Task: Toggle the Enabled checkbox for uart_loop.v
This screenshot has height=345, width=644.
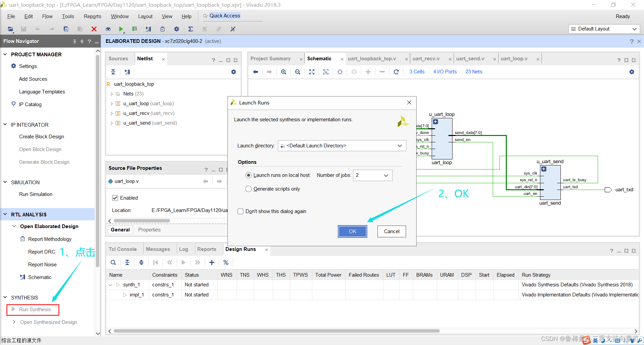Action: pyautogui.click(x=115, y=198)
